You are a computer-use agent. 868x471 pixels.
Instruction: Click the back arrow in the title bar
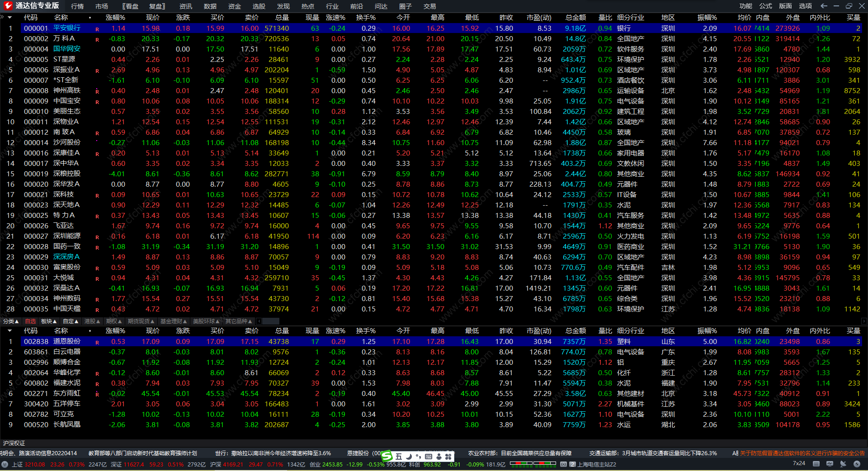[824, 6]
